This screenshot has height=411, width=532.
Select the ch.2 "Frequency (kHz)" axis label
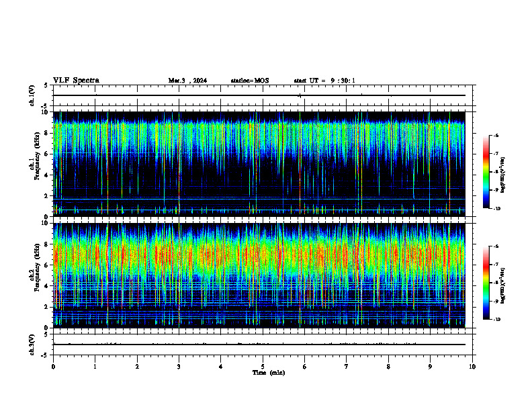tap(38, 268)
